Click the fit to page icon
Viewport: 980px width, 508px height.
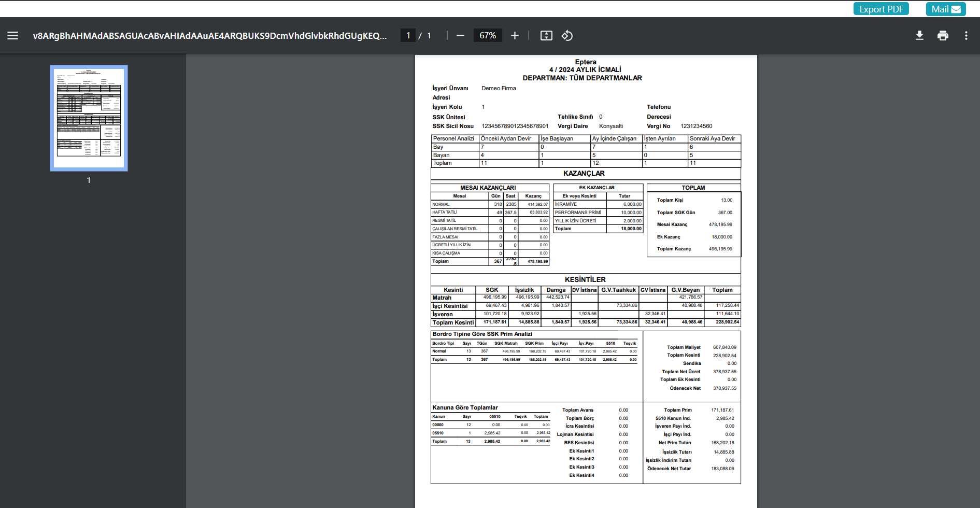pos(546,36)
